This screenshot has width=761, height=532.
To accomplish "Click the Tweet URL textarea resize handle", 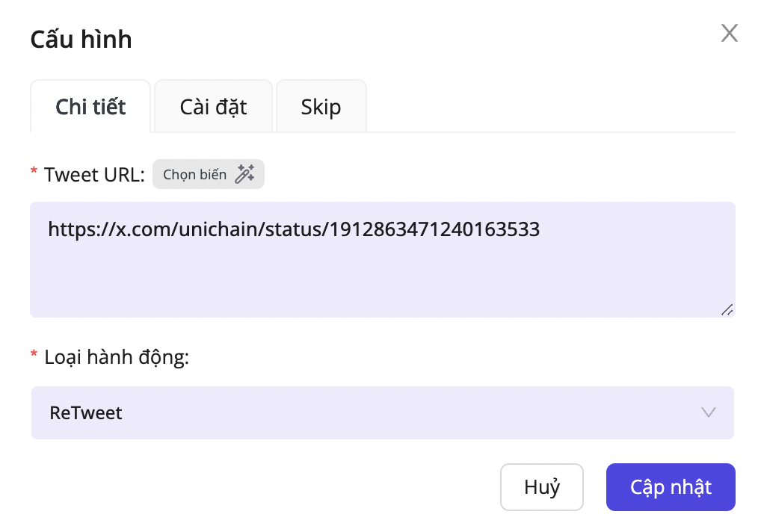I will pos(727,309).
